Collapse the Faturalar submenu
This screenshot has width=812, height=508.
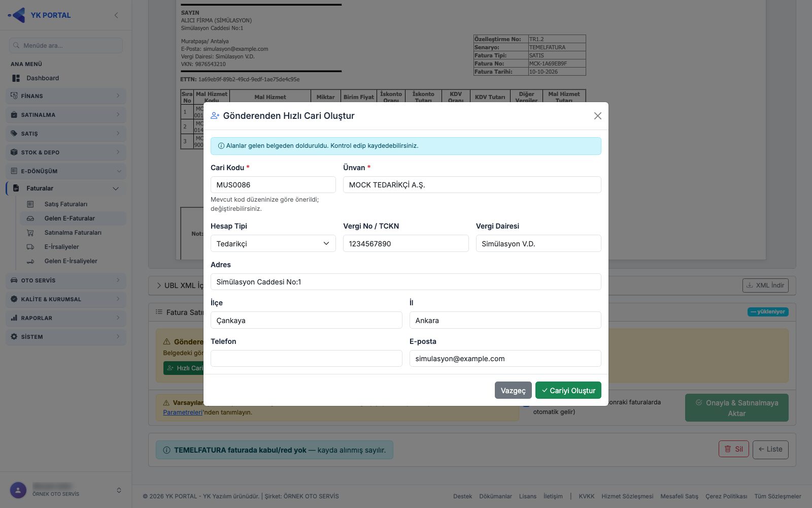click(66, 188)
